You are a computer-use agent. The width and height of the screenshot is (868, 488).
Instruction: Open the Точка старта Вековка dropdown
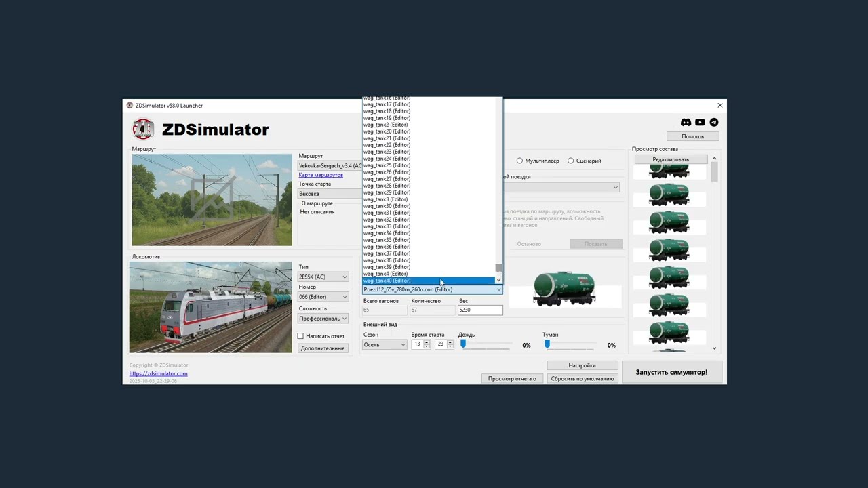click(330, 194)
